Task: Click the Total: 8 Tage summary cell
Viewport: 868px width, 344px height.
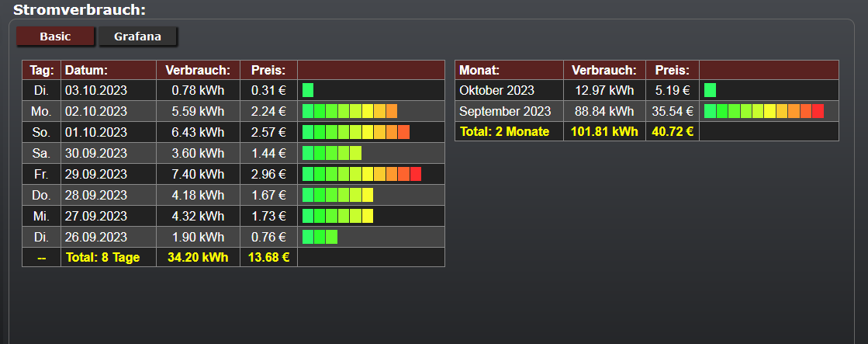Action: [x=103, y=258]
